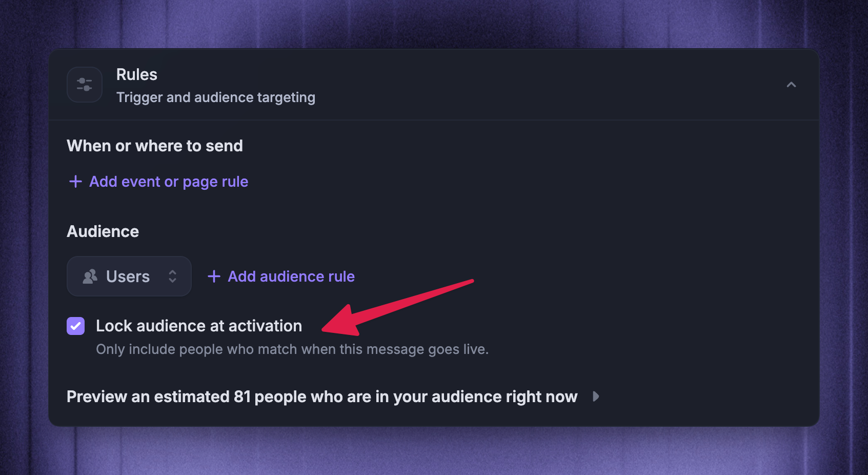Add audience rule link
The image size is (868, 475).
click(281, 276)
